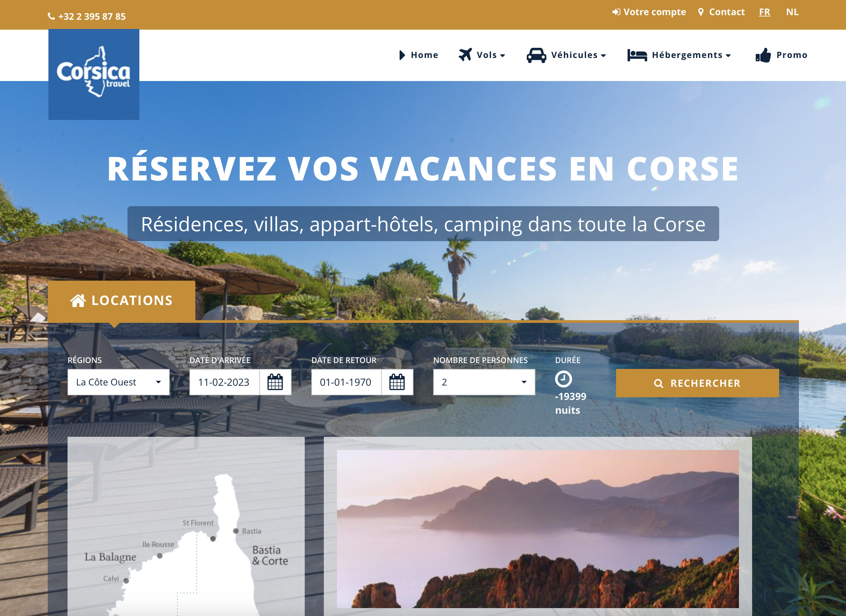Click the date d'arrivée input field

pos(224,382)
